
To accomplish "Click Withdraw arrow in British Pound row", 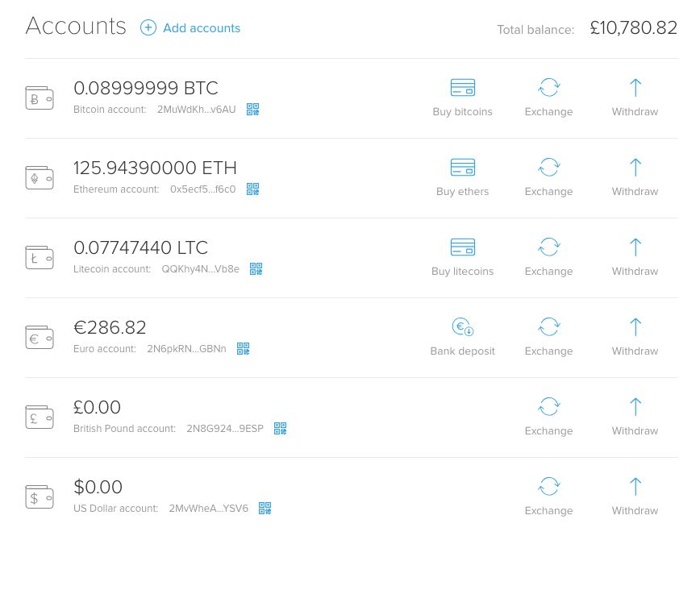I will point(635,406).
